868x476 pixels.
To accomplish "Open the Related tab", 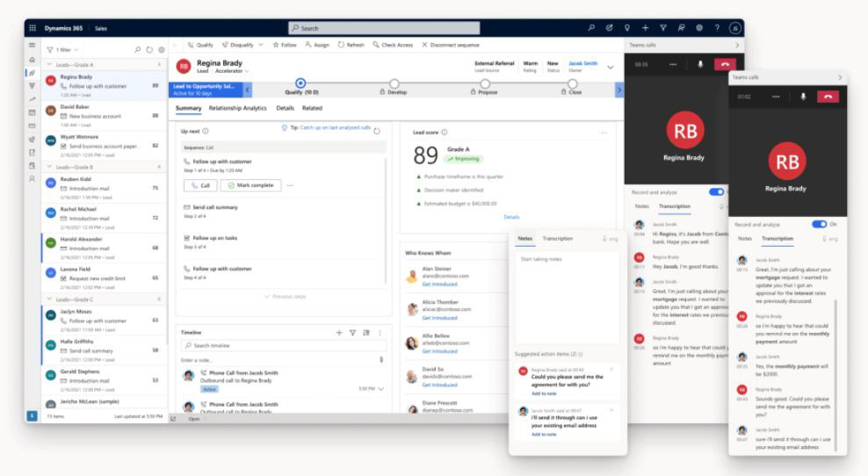I will (x=312, y=108).
